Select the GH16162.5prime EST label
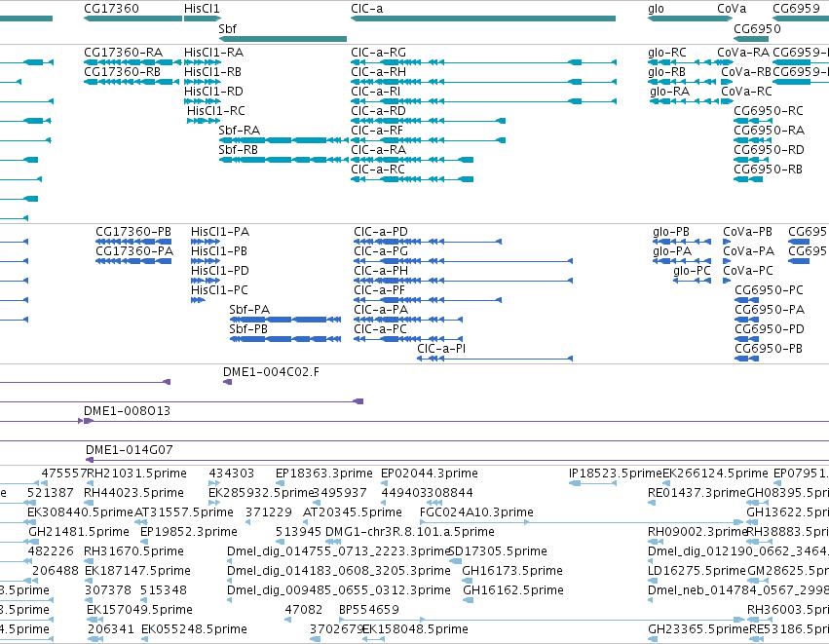Screen dimensions: 829x644 pos(512,591)
